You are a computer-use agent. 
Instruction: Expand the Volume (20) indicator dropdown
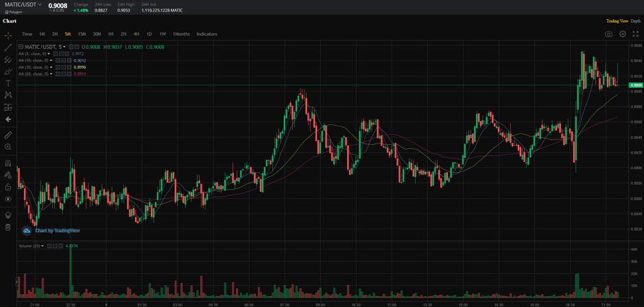pos(43,246)
